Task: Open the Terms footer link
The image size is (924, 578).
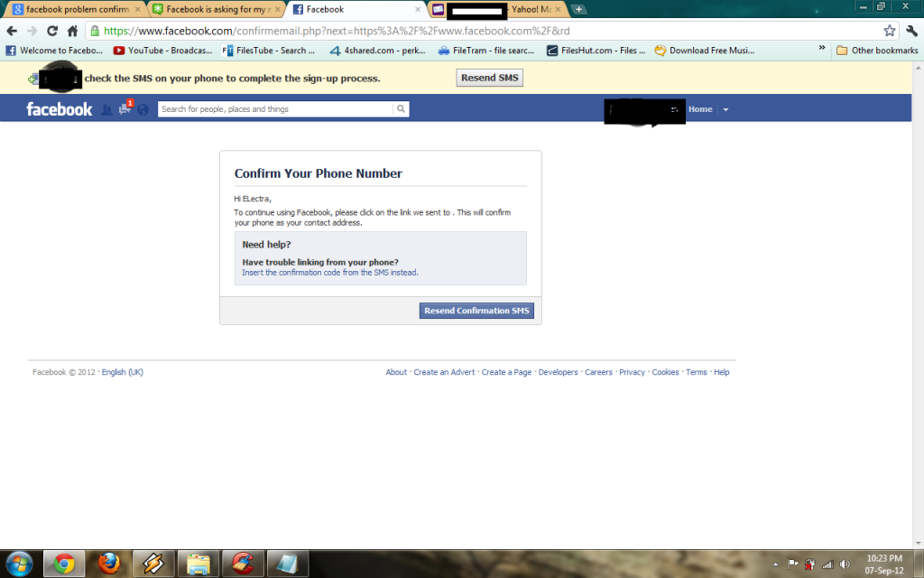Action: [696, 372]
